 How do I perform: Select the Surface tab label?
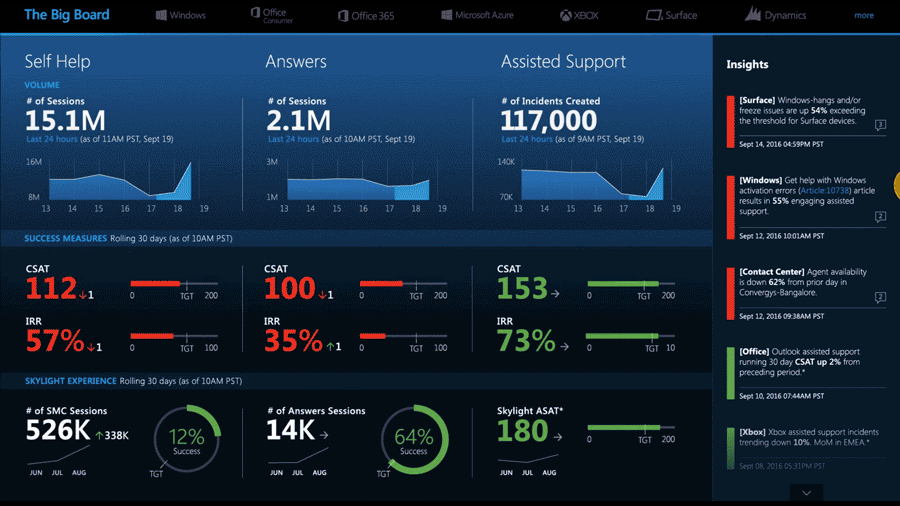point(681,15)
